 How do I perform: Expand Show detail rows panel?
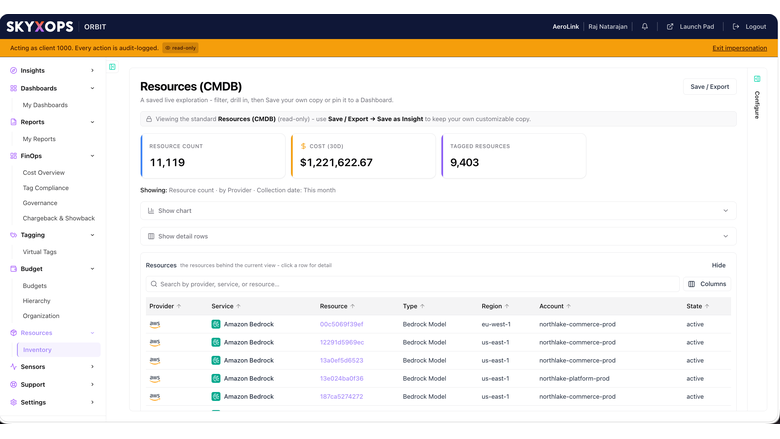tap(438, 237)
